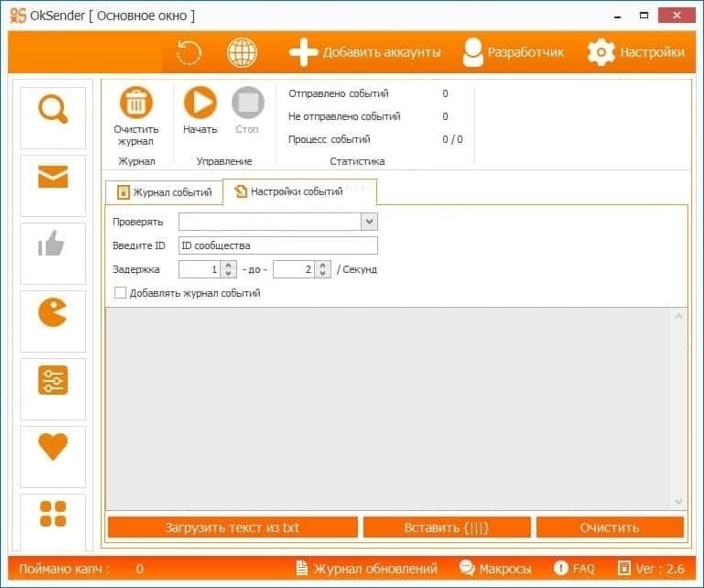Click the refresh circular arrow icon
This screenshot has height=588, width=704.
[189, 52]
